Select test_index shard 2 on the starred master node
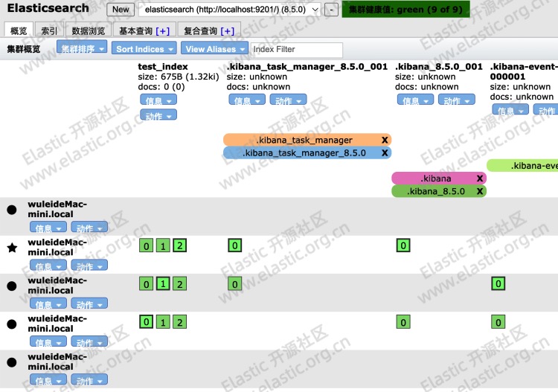This screenshot has width=558, height=392. [180, 245]
